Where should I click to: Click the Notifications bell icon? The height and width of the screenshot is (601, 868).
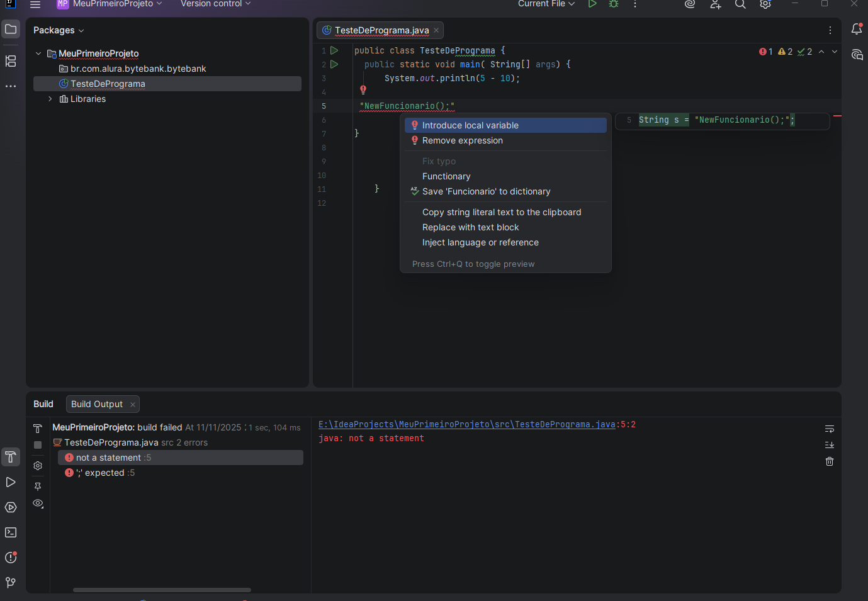pyautogui.click(x=857, y=29)
